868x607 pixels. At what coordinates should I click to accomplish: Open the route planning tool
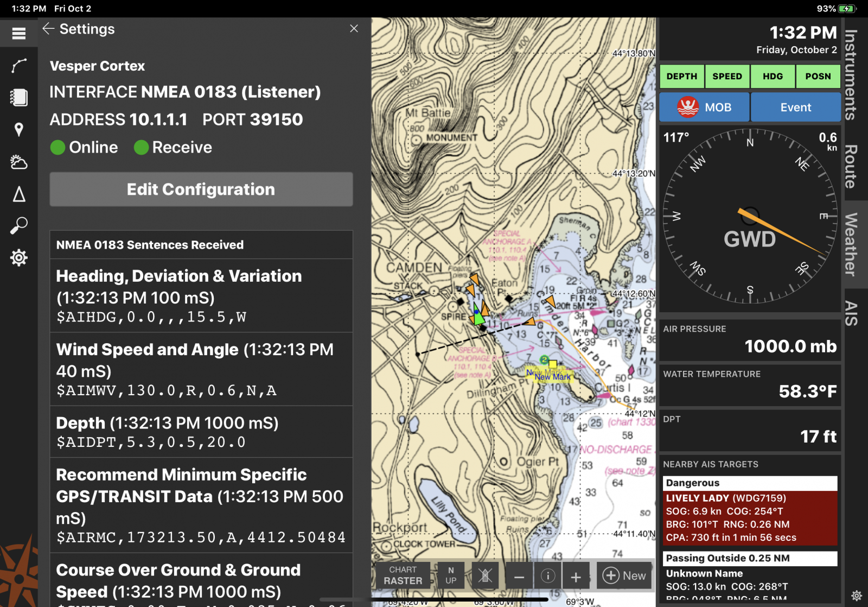(18, 65)
